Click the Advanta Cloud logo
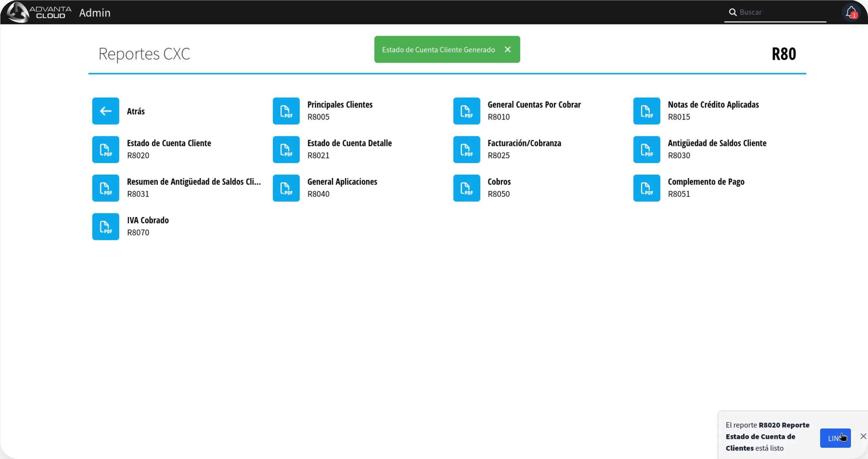 tap(39, 12)
